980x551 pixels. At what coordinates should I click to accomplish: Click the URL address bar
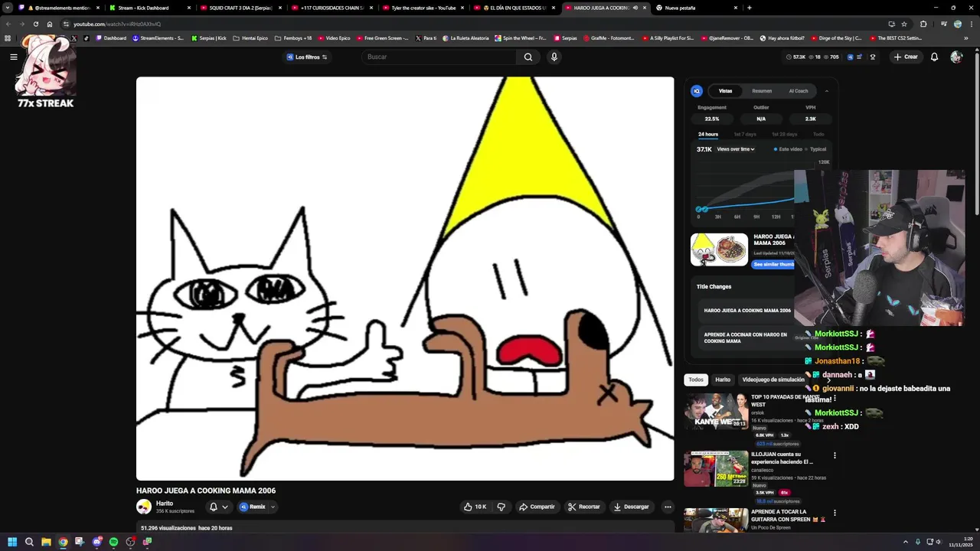pos(475,24)
